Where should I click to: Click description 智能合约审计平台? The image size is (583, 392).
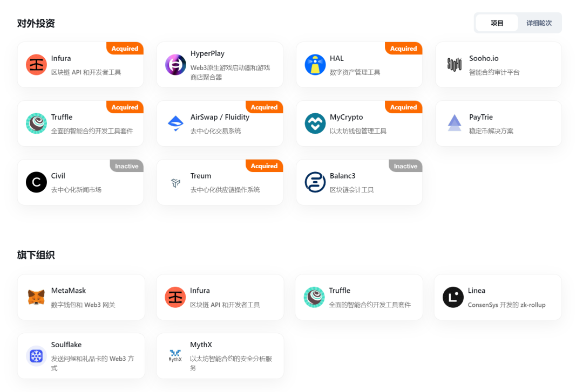coord(494,72)
